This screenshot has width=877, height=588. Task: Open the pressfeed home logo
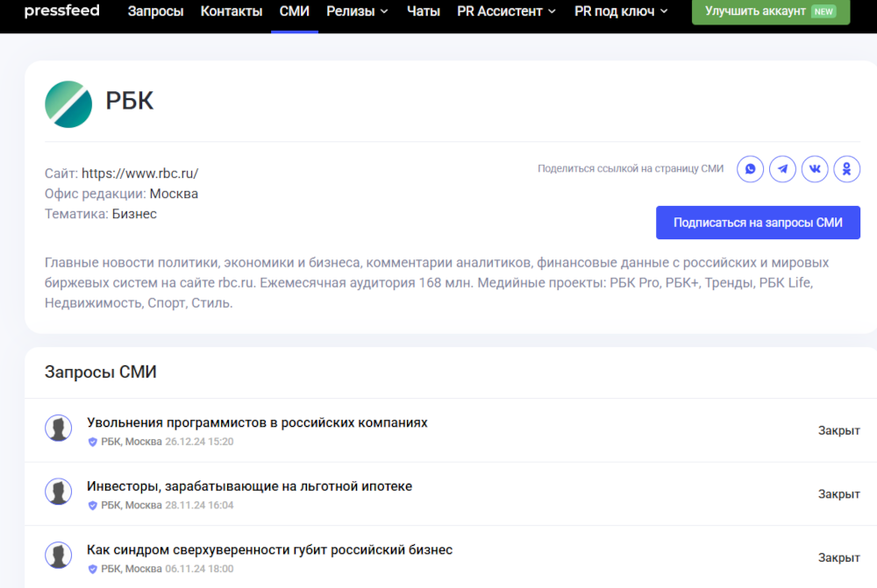(62, 11)
